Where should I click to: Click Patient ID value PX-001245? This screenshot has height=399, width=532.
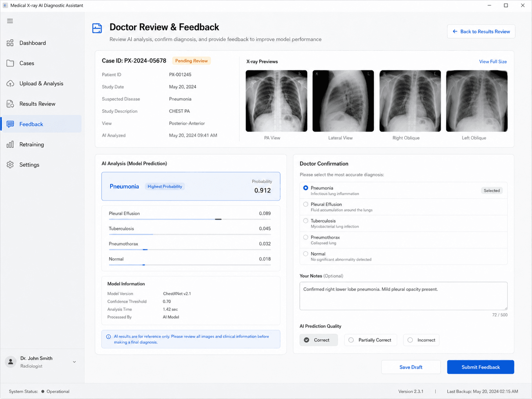(180, 75)
